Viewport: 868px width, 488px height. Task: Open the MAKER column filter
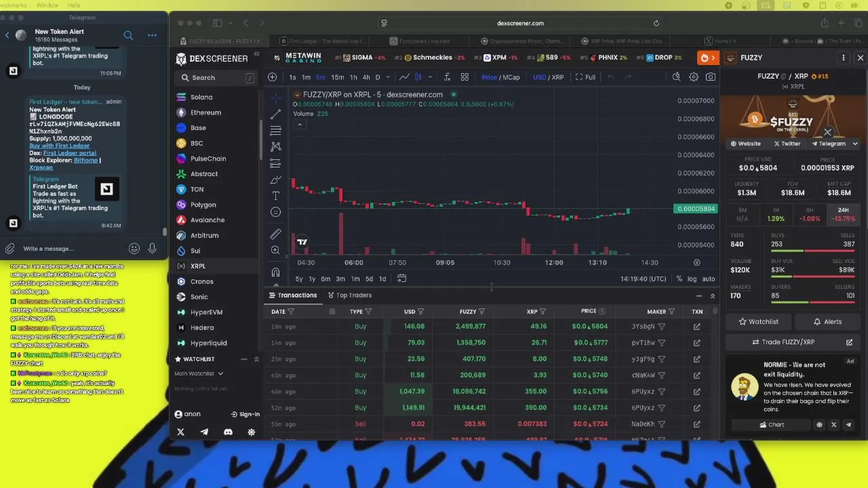pyautogui.click(x=671, y=312)
